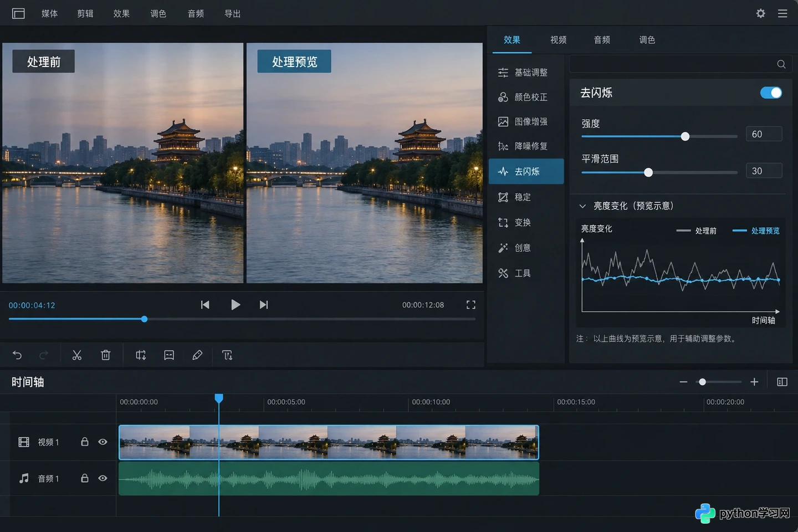The width and height of the screenshot is (798, 532).
Task: Switch to the 视频 tab in side panel
Action: tap(559, 40)
